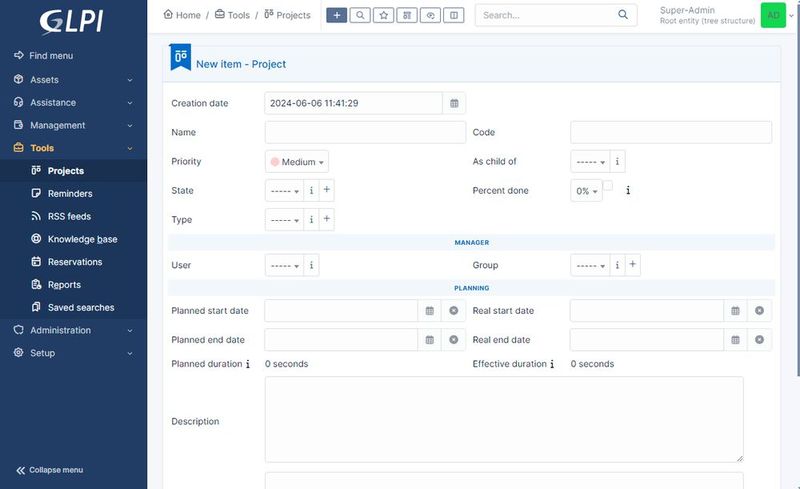Toggle the Percent done auto checkbox
800x489 pixels.
click(x=608, y=185)
